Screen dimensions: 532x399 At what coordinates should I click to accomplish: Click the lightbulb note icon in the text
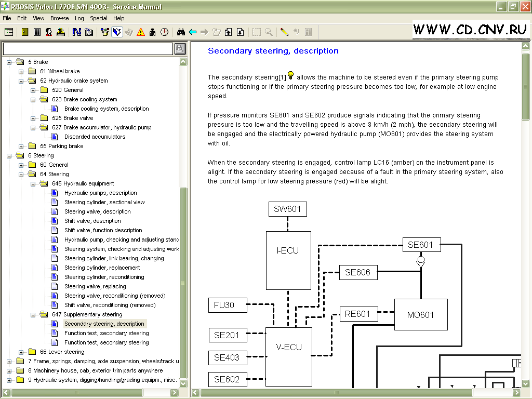click(291, 75)
